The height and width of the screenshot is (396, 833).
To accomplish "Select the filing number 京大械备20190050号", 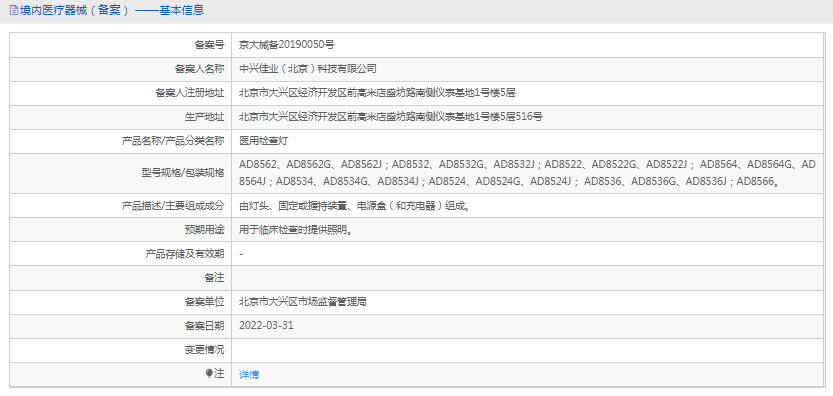I will pyautogui.click(x=286, y=45).
